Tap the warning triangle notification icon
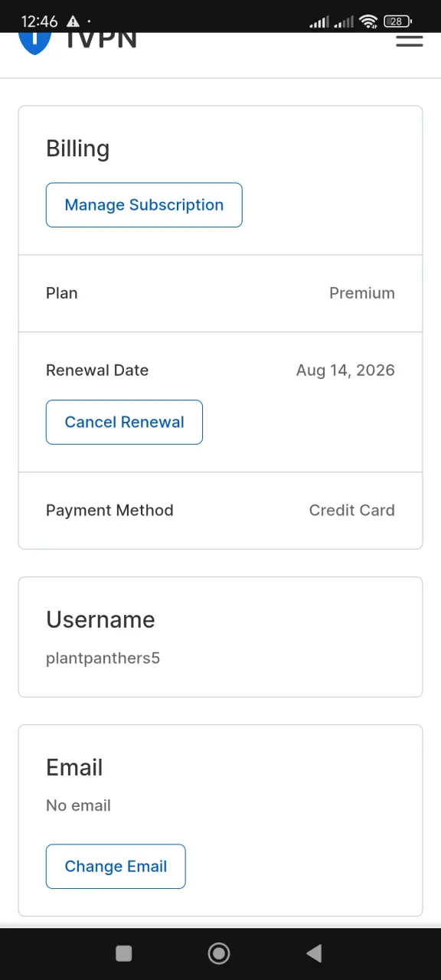441x980 pixels. click(73, 21)
